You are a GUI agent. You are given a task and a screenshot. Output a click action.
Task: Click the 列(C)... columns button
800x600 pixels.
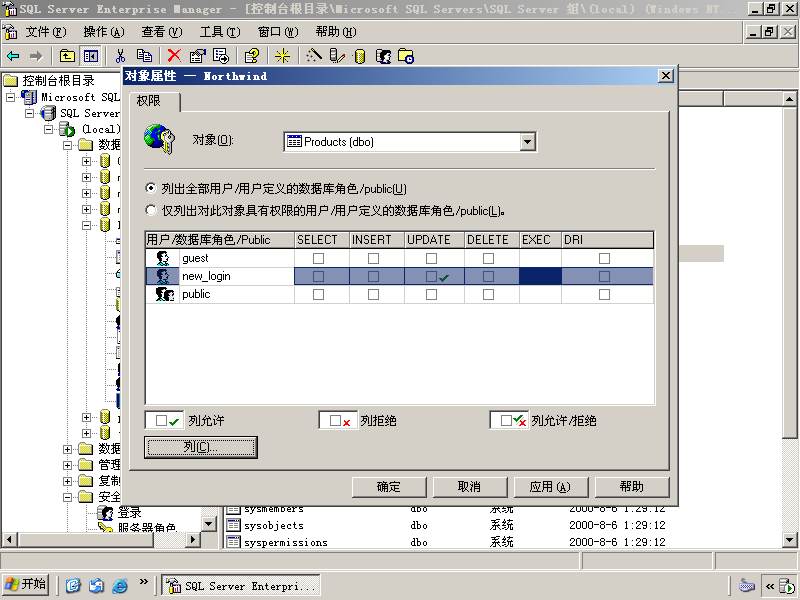point(201,447)
